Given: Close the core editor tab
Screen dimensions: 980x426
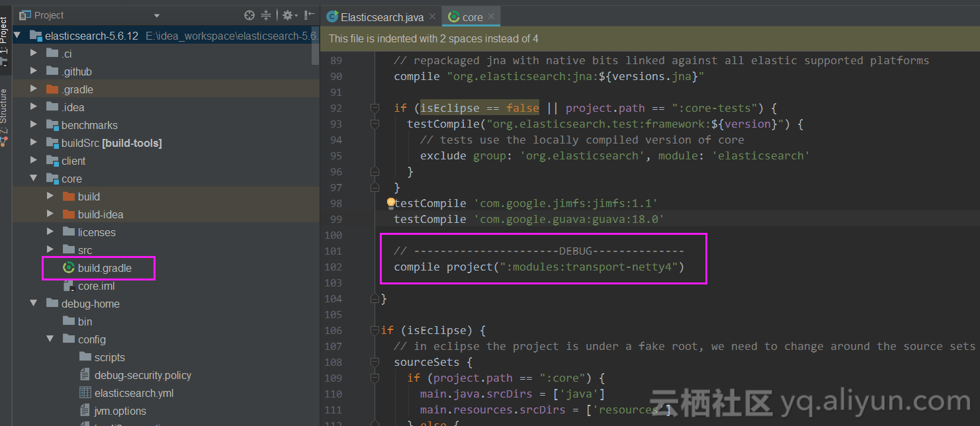Looking at the screenshot, I should point(492,17).
